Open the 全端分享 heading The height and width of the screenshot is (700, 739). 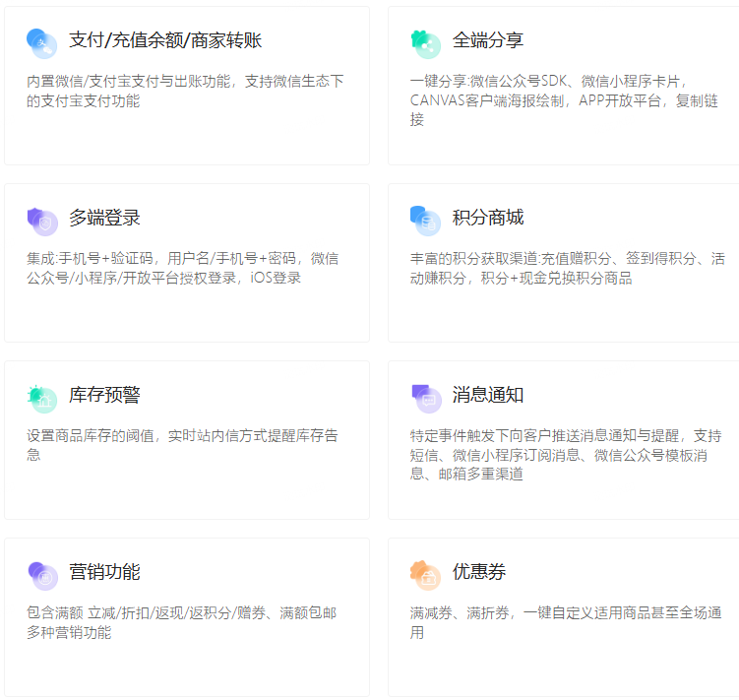coord(488,40)
